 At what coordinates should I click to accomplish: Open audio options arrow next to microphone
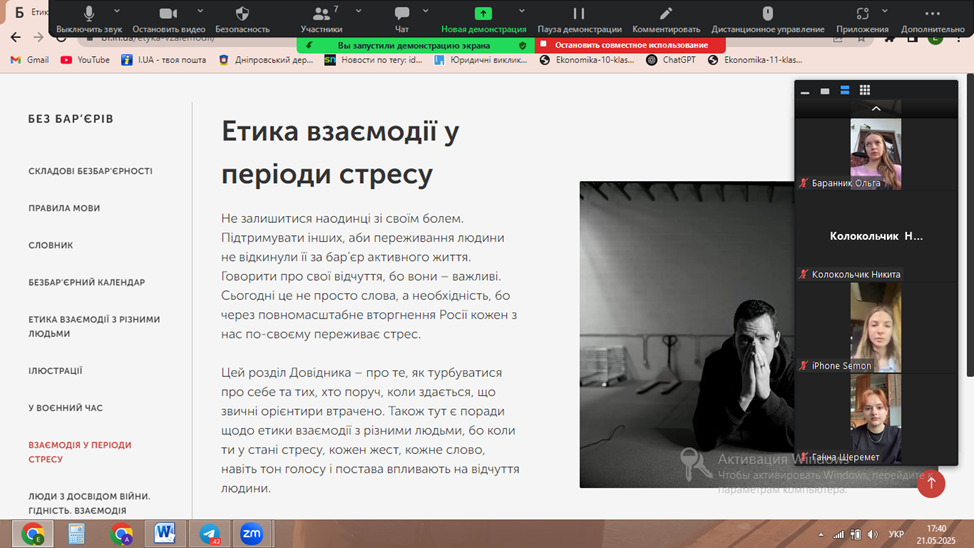(x=117, y=11)
